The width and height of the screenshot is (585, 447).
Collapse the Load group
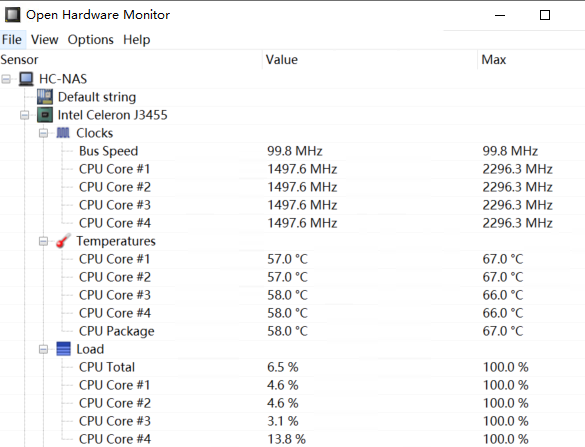pyautogui.click(x=43, y=350)
